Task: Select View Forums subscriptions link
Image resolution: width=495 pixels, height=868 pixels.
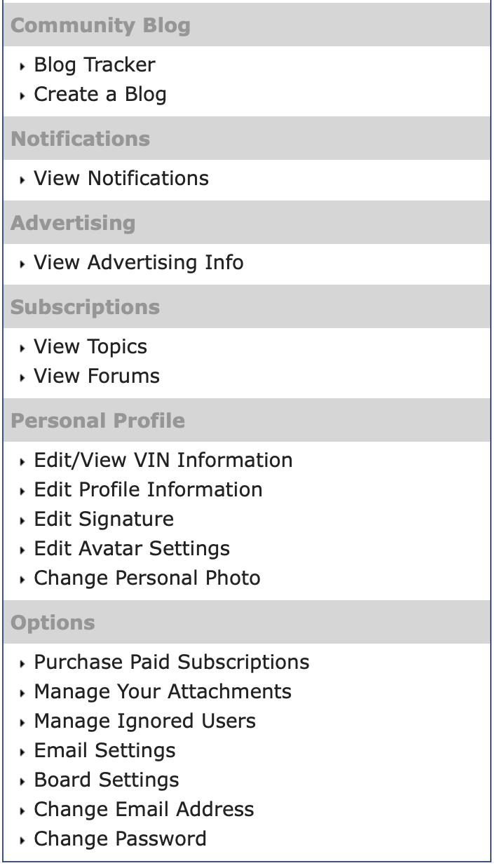Action: (x=97, y=377)
